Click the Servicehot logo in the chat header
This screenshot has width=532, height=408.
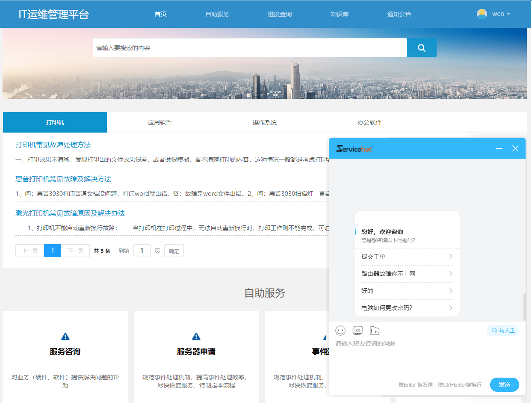pos(354,148)
